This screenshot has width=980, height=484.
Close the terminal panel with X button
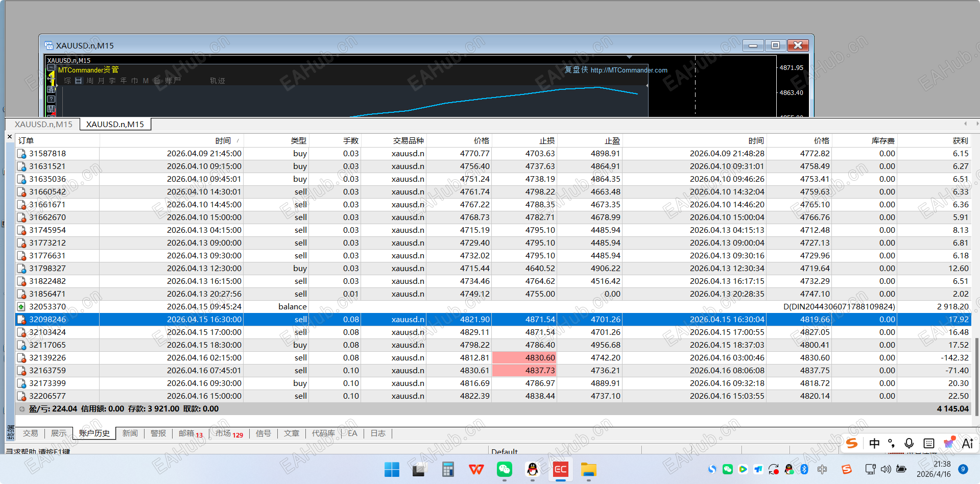(10, 137)
